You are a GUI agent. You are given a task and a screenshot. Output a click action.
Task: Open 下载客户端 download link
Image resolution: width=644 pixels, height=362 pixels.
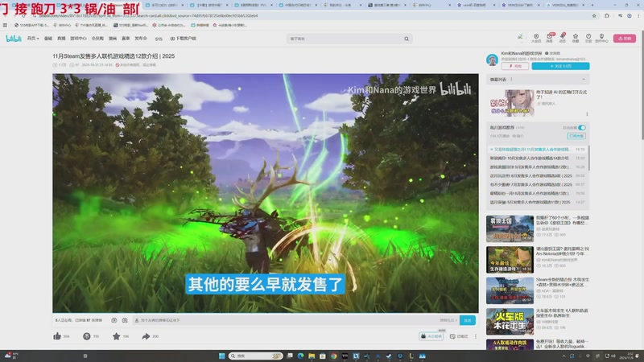(184, 39)
